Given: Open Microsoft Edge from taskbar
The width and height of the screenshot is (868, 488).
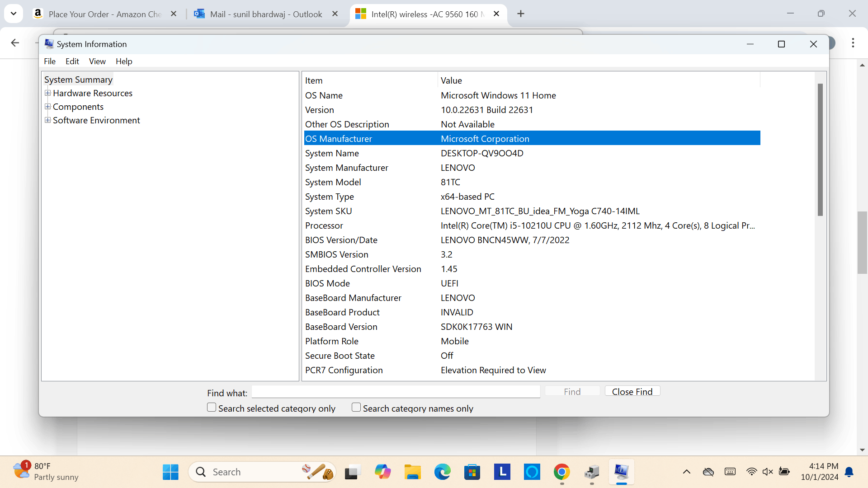Looking at the screenshot, I should [x=442, y=472].
